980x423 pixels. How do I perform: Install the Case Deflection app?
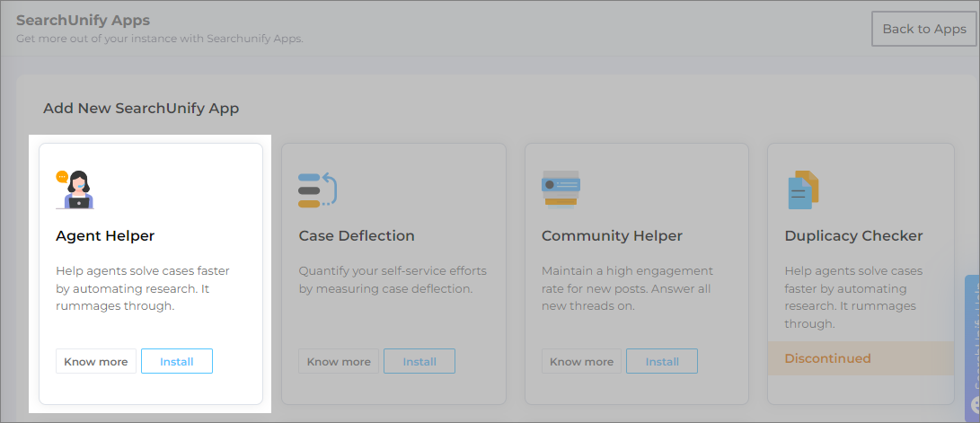point(419,361)
